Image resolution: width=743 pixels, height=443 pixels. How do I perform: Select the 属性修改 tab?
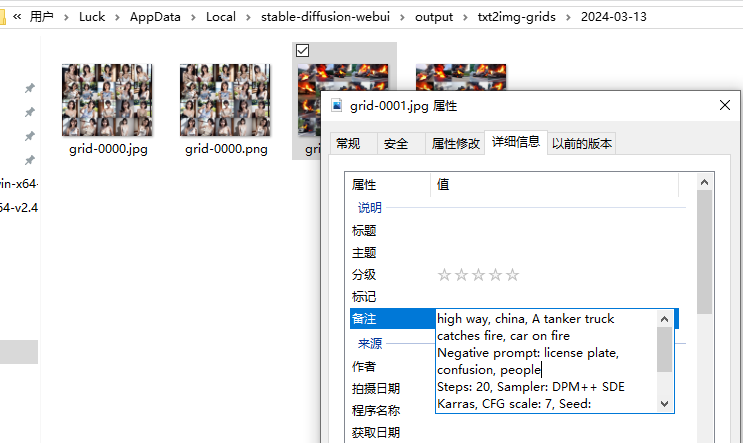coord(455,143)
